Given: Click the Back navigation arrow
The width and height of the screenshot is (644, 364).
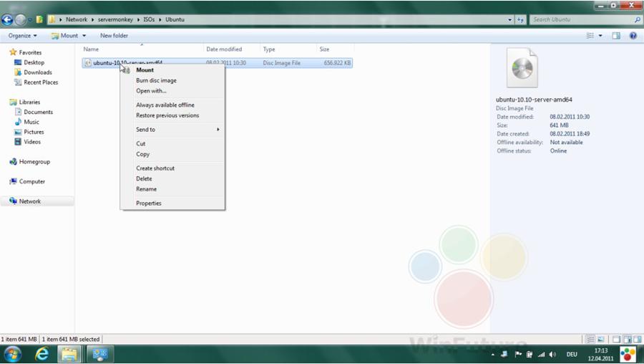Looking at the screenshot, I should coord(7,19).
